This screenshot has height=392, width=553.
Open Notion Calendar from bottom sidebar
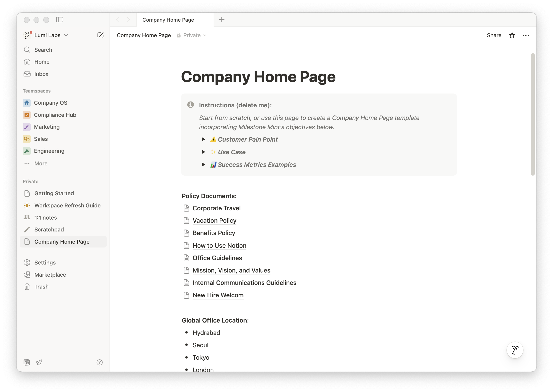point(27,362)
